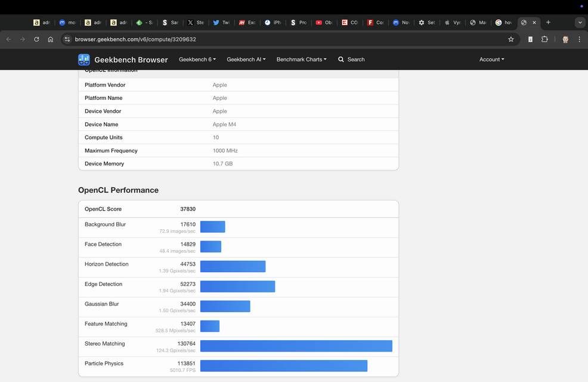View site information icon in address bar
The width and height of the screenshot is (588, 382).
point(67,39)
